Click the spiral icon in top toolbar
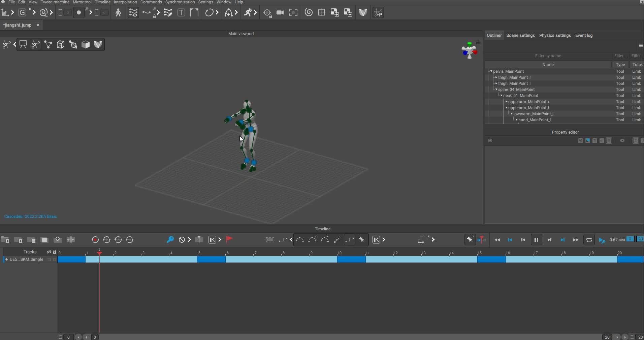644x340 pixels. (x=309, y=13)
